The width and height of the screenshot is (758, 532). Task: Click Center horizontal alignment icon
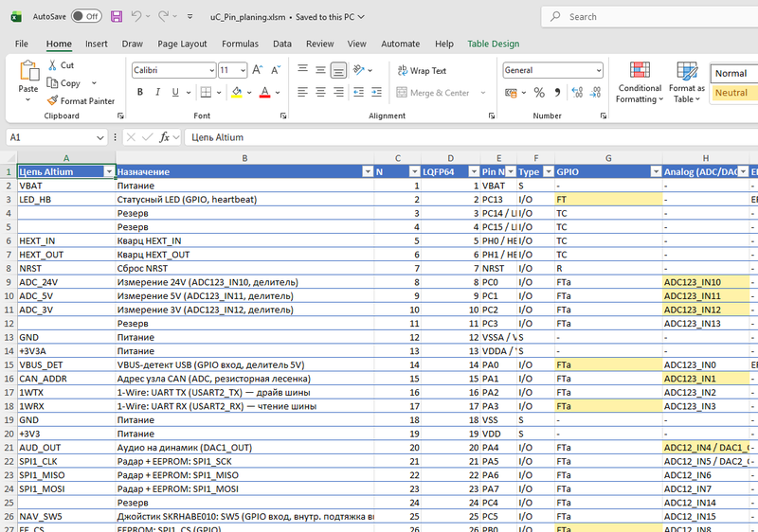320,92
